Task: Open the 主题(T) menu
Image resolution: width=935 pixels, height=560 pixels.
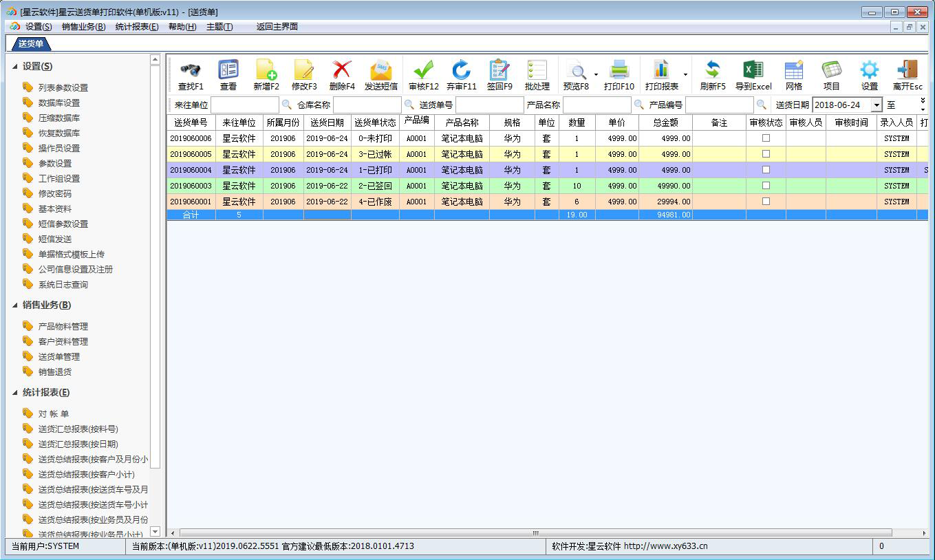Action: (219, 27)
